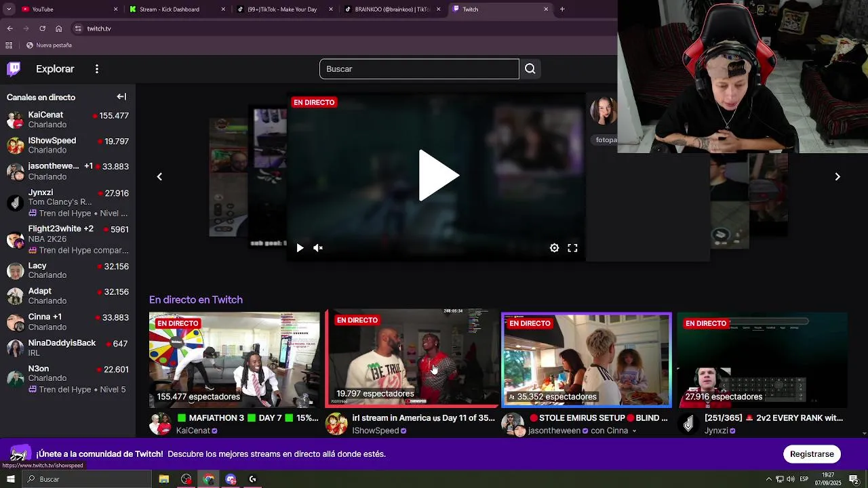Collapse the live channels sidebar
The width and height of the screenshot is (868, 488).
(x=121, y=97)
